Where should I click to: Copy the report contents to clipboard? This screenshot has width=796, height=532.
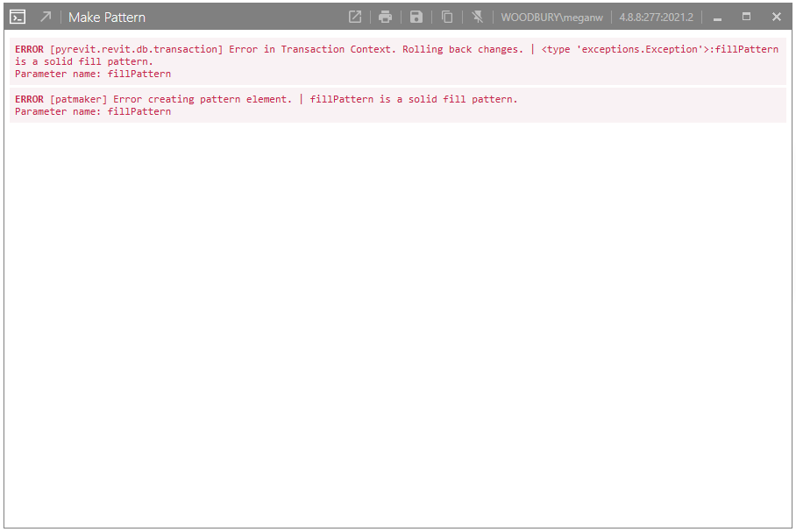446,16
